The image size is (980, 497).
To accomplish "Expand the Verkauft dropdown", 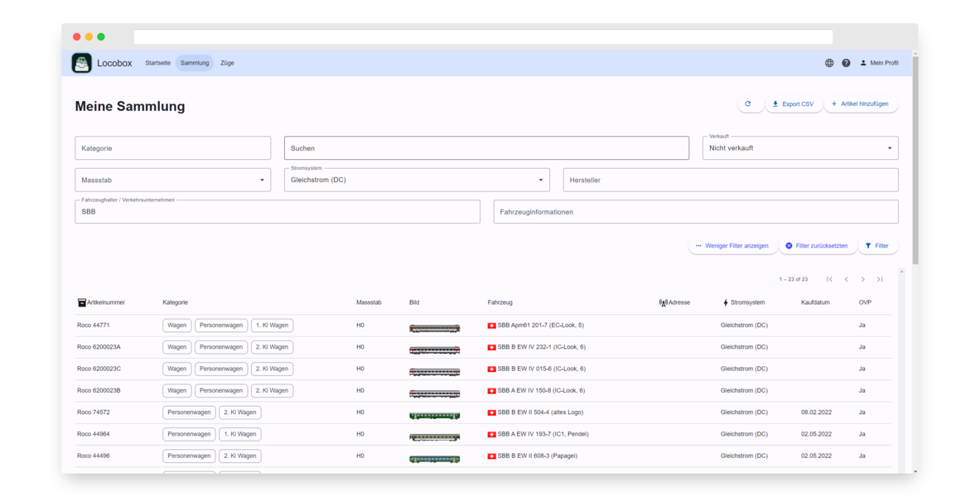I will coord(890,148).
